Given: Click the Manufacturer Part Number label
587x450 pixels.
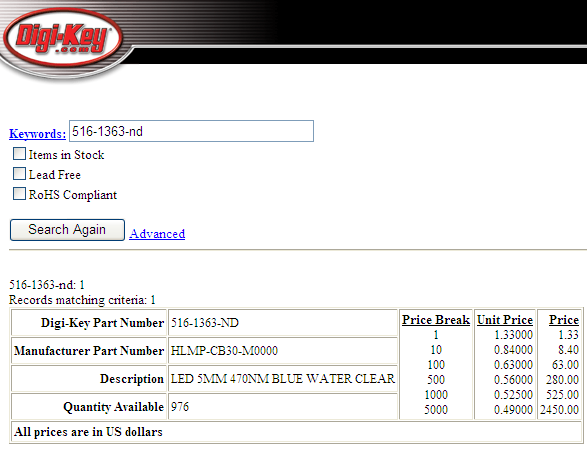Looking at the screenshot, I should (x=89, y=351).
